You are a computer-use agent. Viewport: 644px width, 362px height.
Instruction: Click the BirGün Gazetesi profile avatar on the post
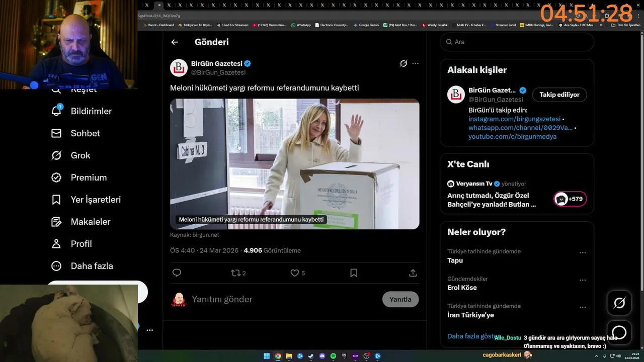179,68
